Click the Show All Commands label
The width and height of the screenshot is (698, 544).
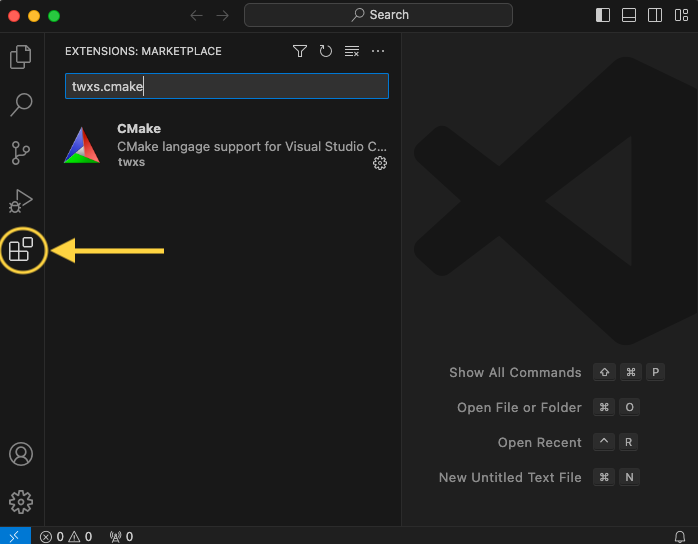tap(515, 372)
